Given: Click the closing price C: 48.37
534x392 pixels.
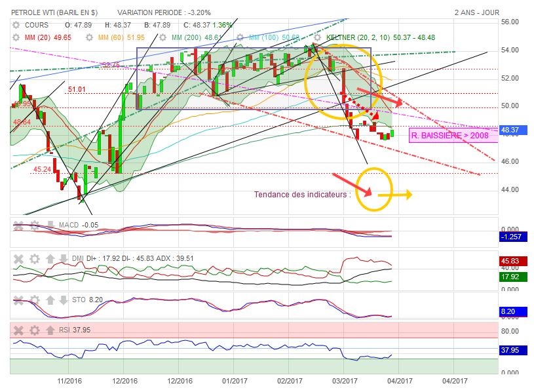Looking at the screenshot, I should [197, 25].
